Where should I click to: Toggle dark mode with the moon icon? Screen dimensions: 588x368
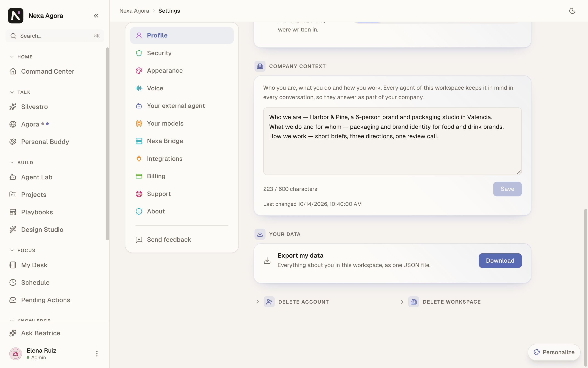tap(572, 11)
